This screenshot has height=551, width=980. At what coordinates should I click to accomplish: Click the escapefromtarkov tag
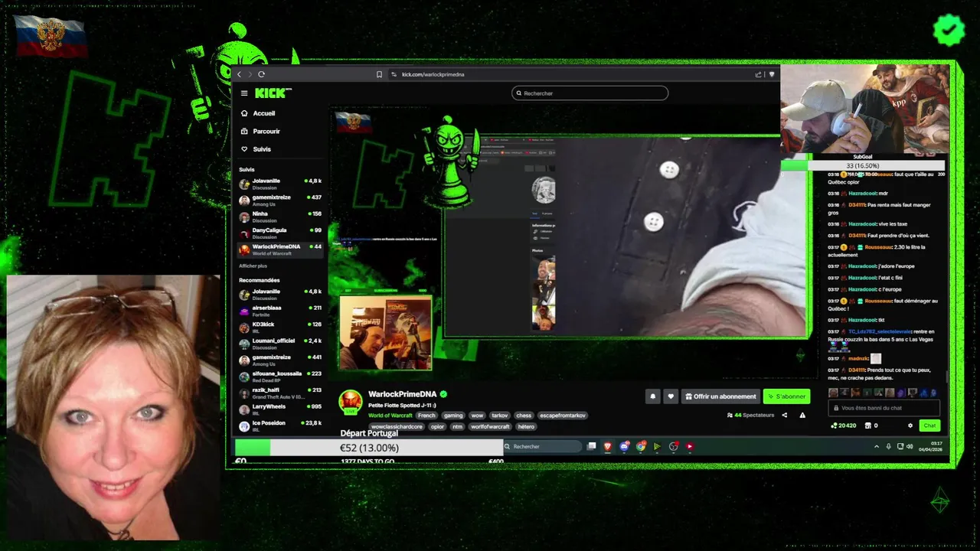pyautogui.click(x=563, y=416)
